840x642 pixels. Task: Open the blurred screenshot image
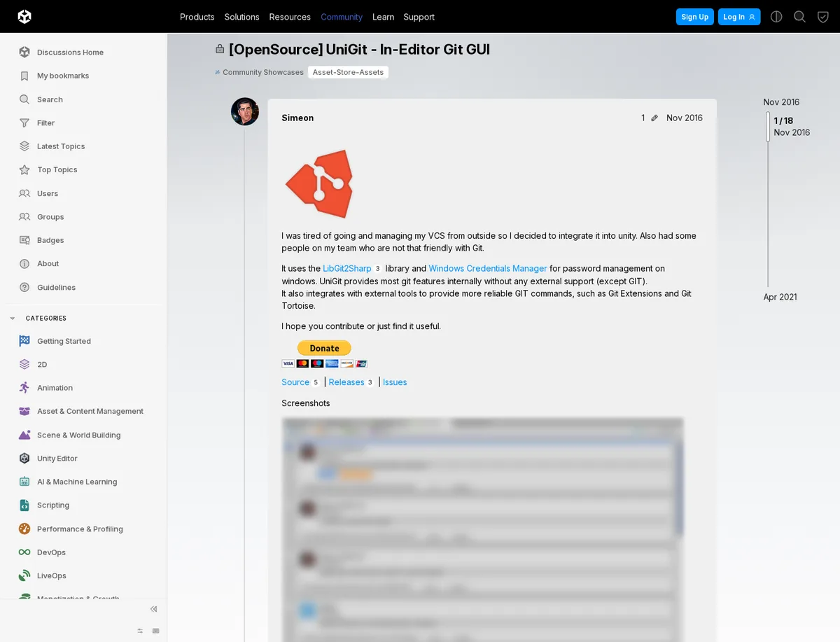(x=482, y=529)
